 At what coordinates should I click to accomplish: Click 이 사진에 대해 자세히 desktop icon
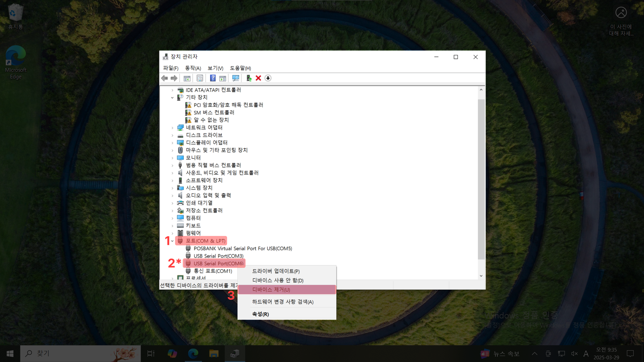click(x=621, y=21)
